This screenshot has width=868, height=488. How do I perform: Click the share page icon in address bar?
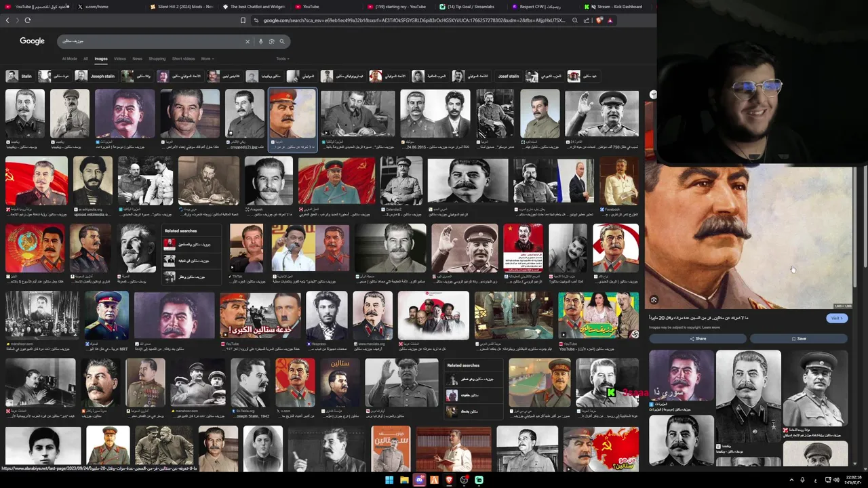point(586,20)
